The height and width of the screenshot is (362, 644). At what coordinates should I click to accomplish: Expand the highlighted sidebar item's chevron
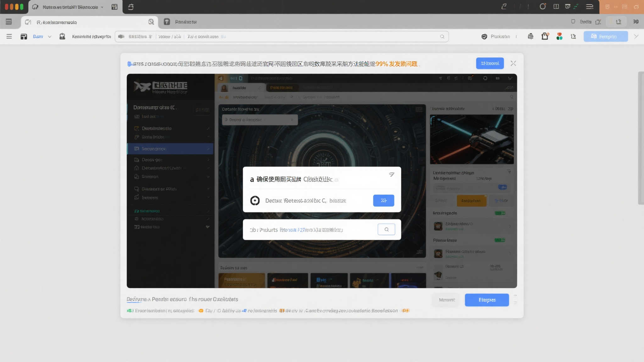pyautogui.click(x=208, y=149)
